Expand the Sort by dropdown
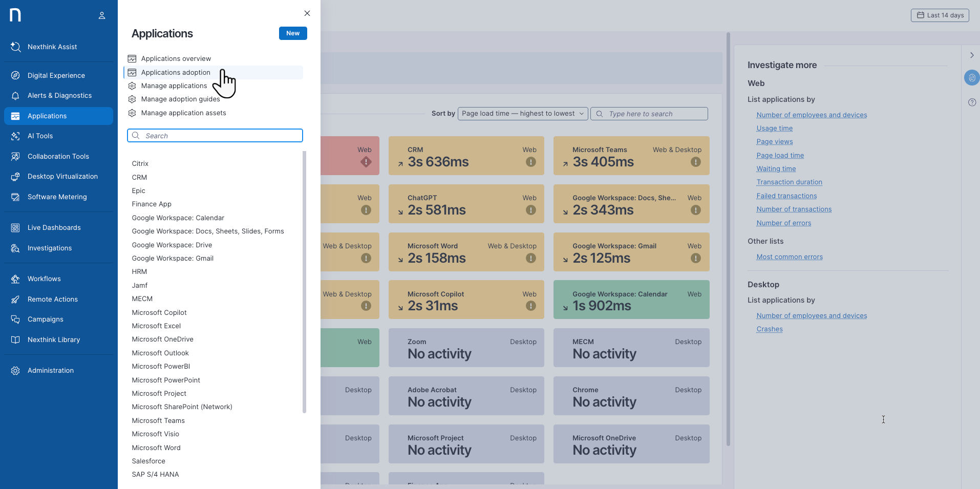This screenshot has width=980, height=489. (x=522, y=114)
